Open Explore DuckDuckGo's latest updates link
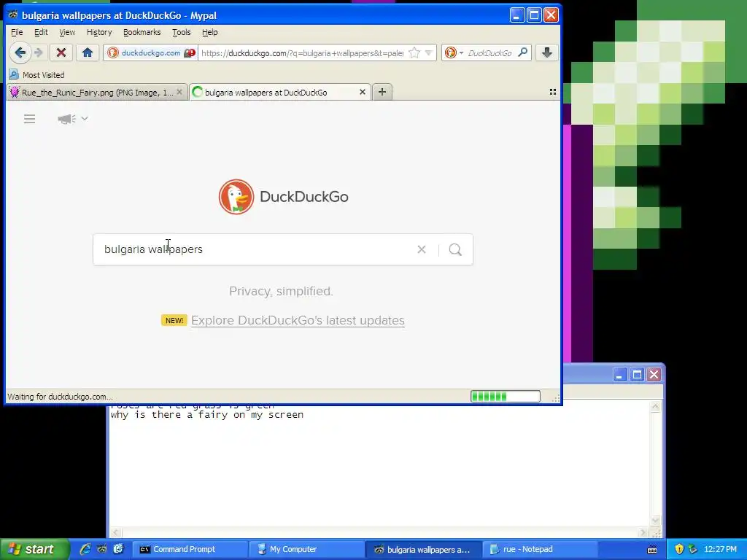The height and width of the screenshot is (560, 747). click(298, 321)
